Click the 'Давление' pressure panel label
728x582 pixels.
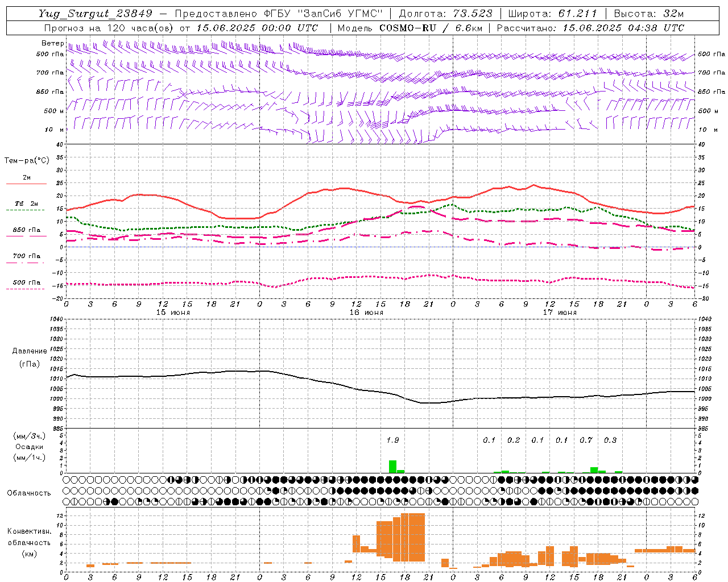[30, 351]
